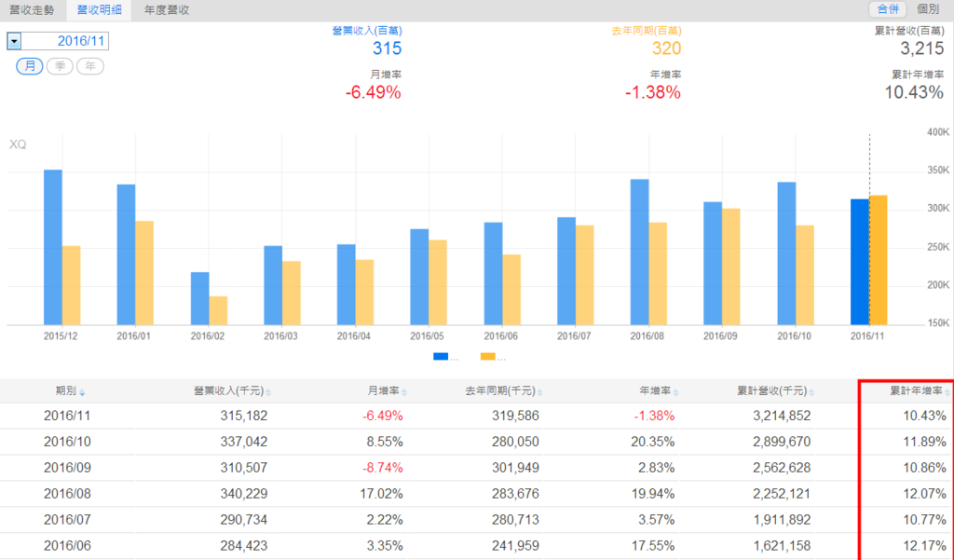Select the 2016/08 row period cell
The image size is (954, 560).
click(67, 494)
